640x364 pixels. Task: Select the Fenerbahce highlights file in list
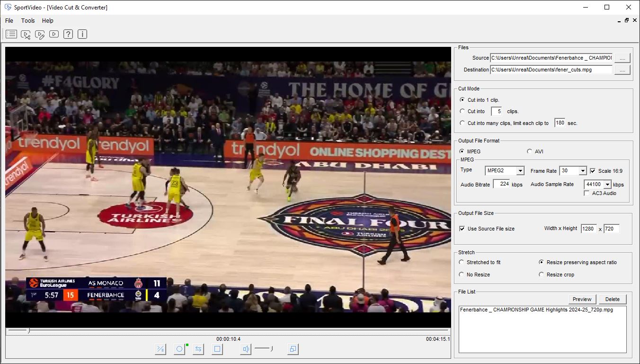tap(536, 310)
